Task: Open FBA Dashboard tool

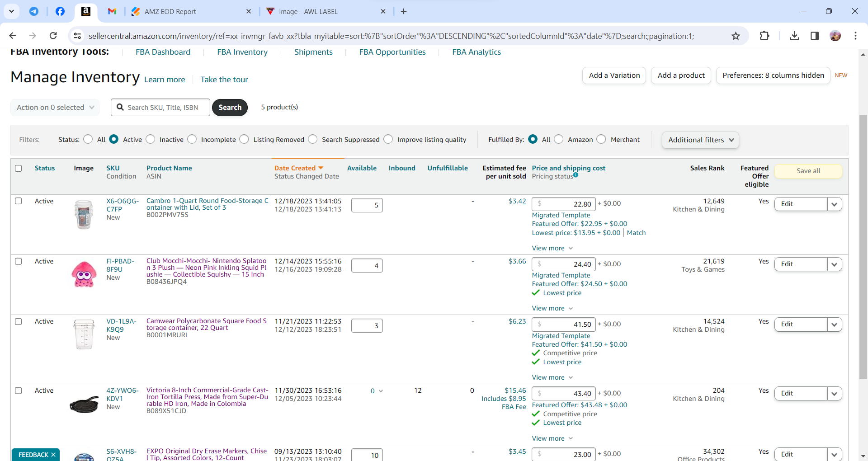Action: tap(163, 52)
